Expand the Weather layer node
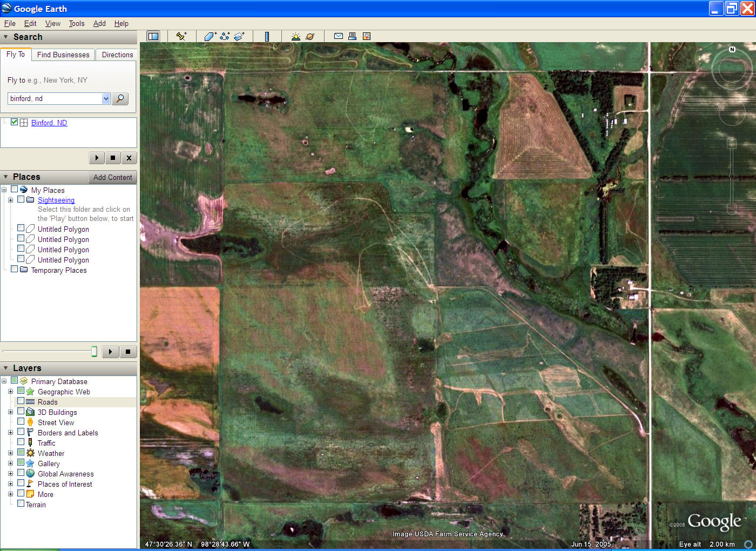Screen dimensions: 756x551 [10, 453]
